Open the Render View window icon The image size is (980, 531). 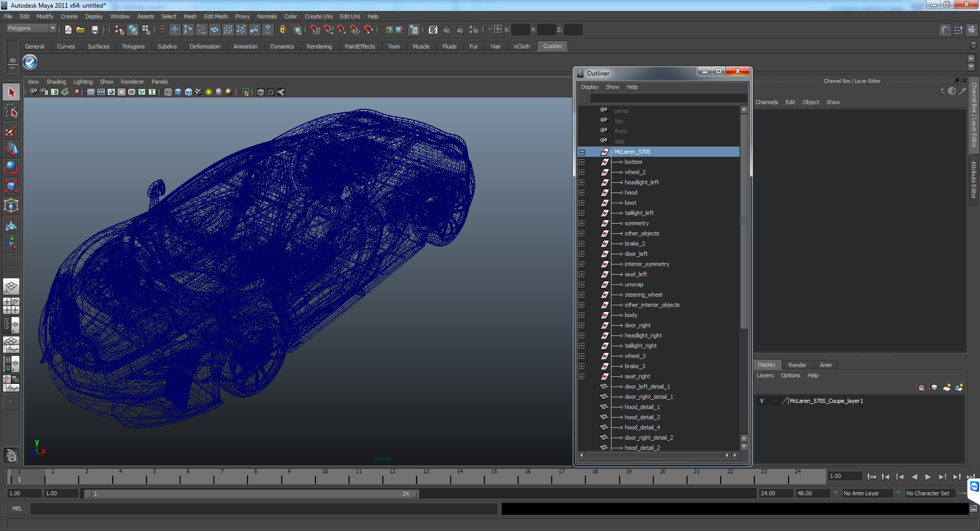pyautogui.click(x=433, y=30)
